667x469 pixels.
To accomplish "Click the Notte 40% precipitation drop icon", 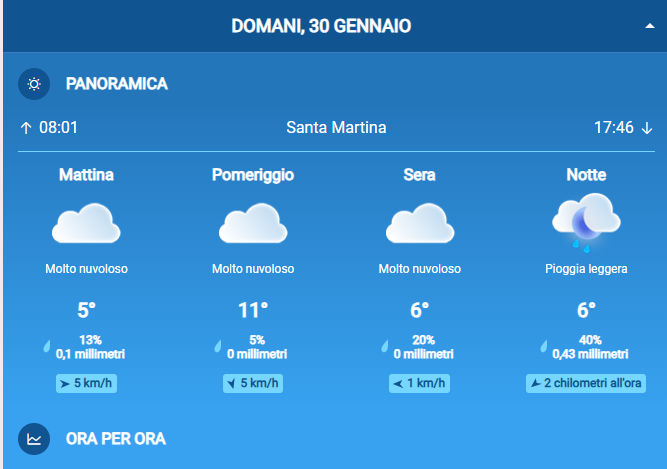I will pyautogui.click(x=545, y=347).
